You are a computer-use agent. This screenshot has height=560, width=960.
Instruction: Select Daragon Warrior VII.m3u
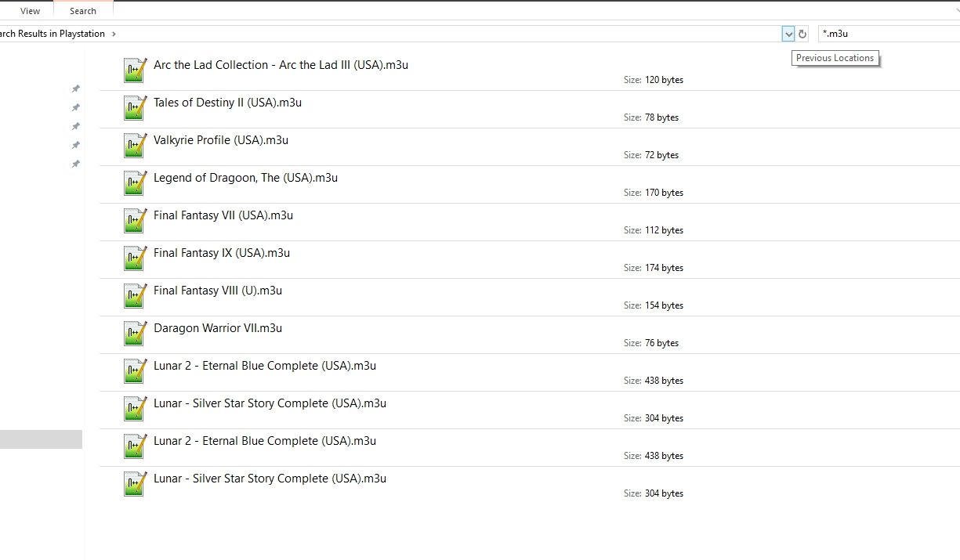pos(218,328)
